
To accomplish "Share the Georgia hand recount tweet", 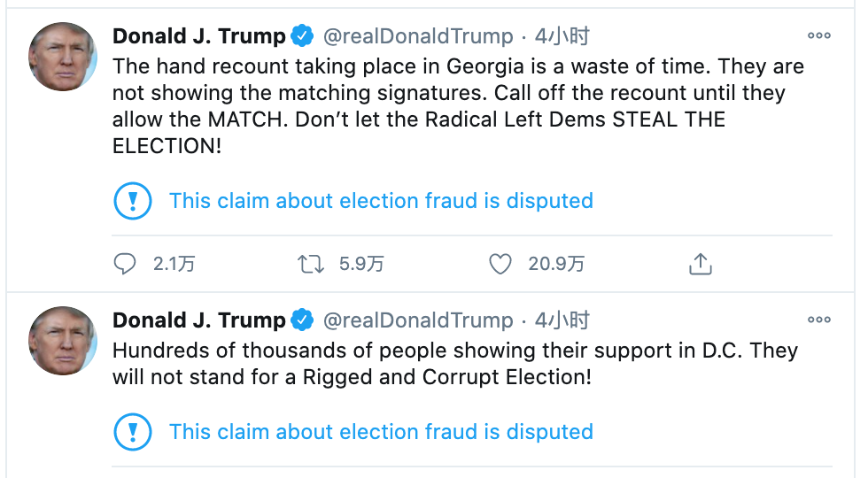I will tap(700, 264).
